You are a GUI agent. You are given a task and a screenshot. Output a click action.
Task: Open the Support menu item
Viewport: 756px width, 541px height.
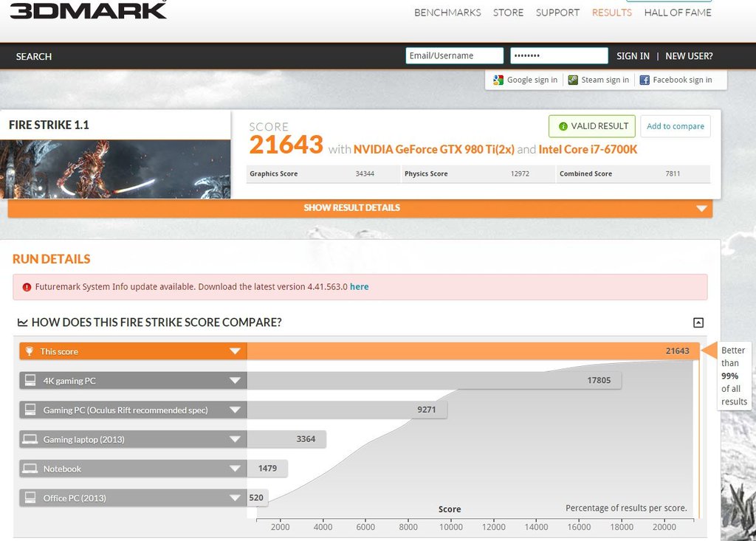click(x=557, y=13)
